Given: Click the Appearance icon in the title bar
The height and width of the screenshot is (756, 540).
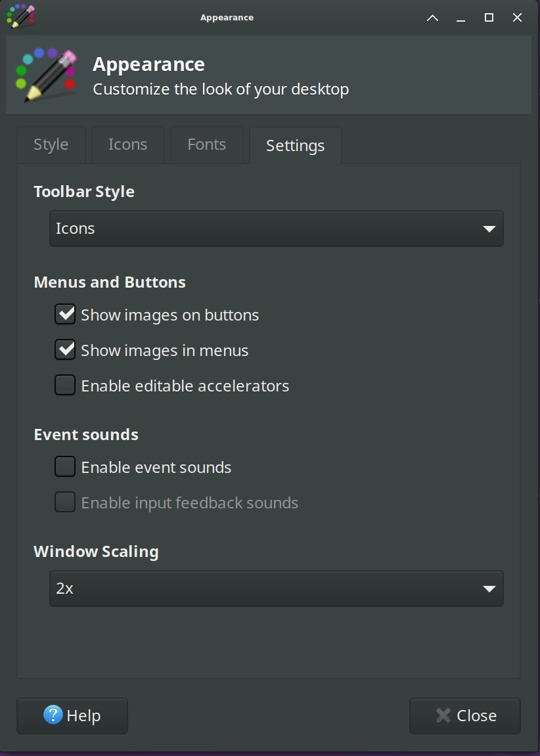Looking at the screenshot, I should 20,16.
